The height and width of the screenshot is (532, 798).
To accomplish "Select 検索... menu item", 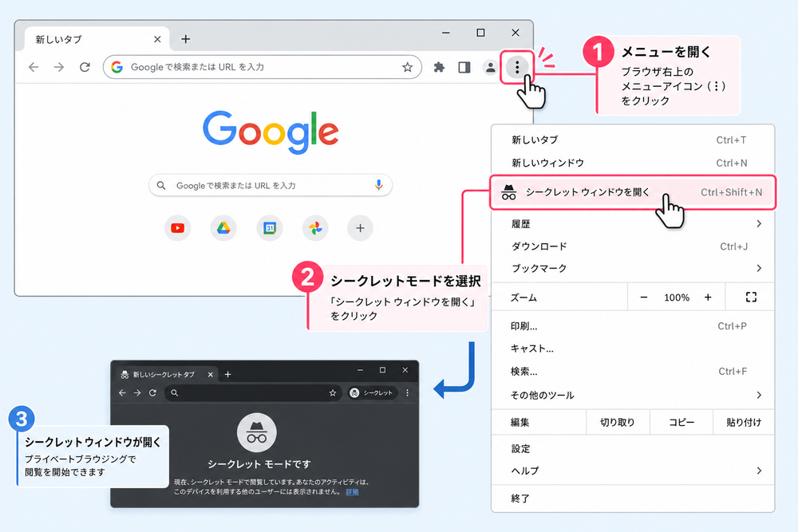I will click(633, 371).
